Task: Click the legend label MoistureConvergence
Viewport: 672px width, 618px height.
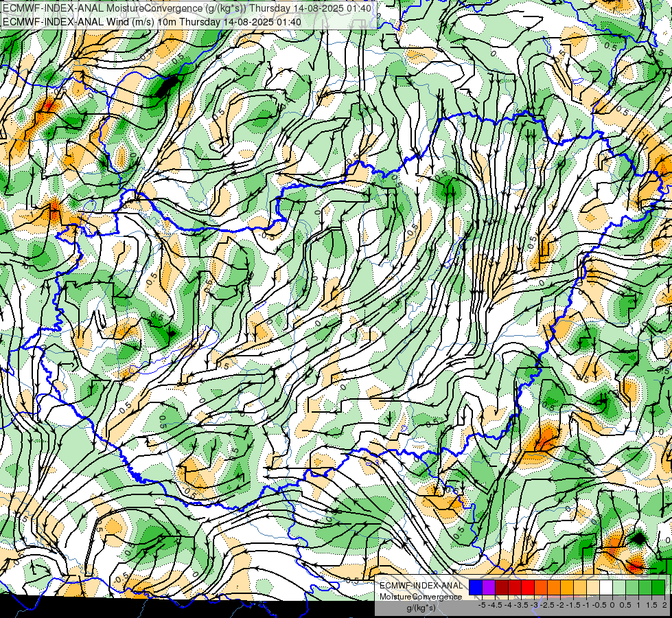Action: 421,597
